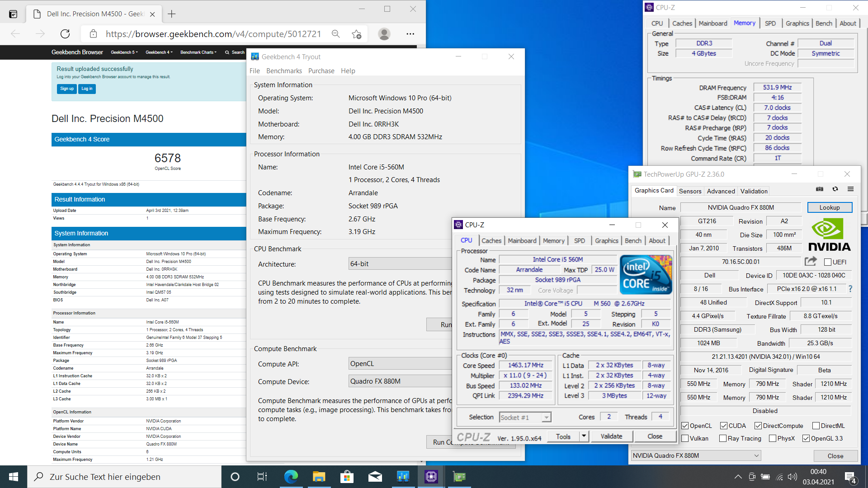Open Geekbench Benchmarks menu
This screenshot has width=868, height=488.
pos(284,71)
